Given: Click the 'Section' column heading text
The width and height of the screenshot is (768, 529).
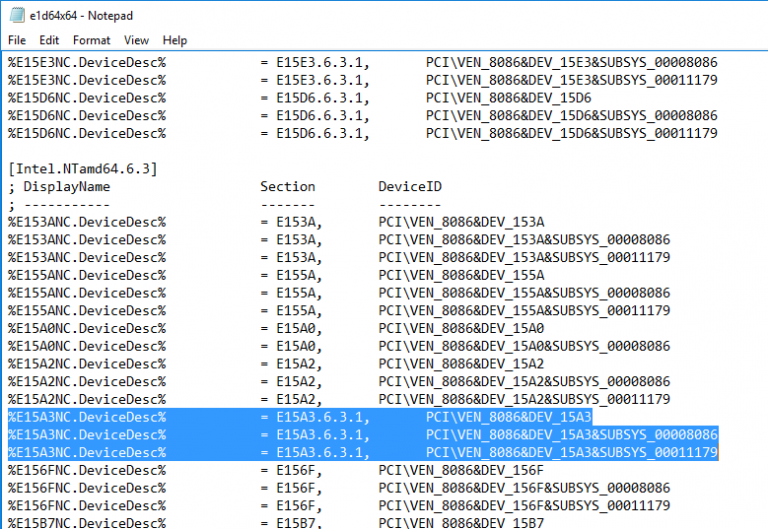Looking at the screenshot, I should [x=287, y=186].
